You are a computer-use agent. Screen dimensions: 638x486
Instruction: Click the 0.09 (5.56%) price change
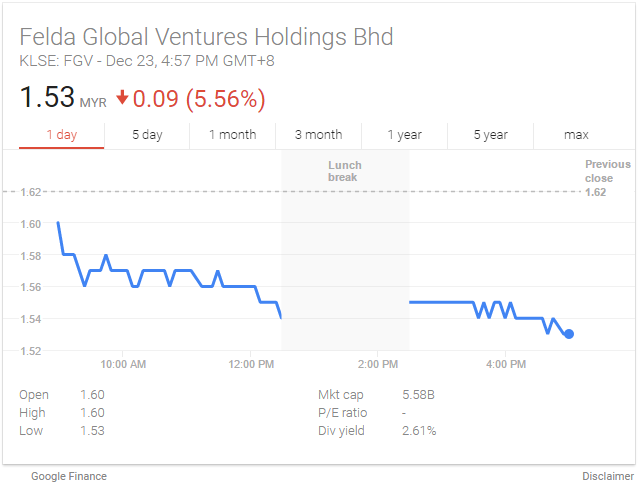point(199,99)
